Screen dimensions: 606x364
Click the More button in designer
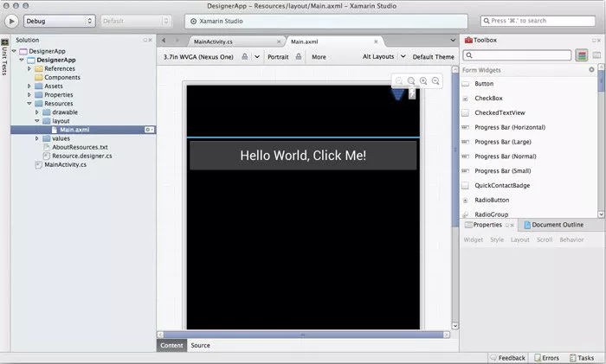319,57
